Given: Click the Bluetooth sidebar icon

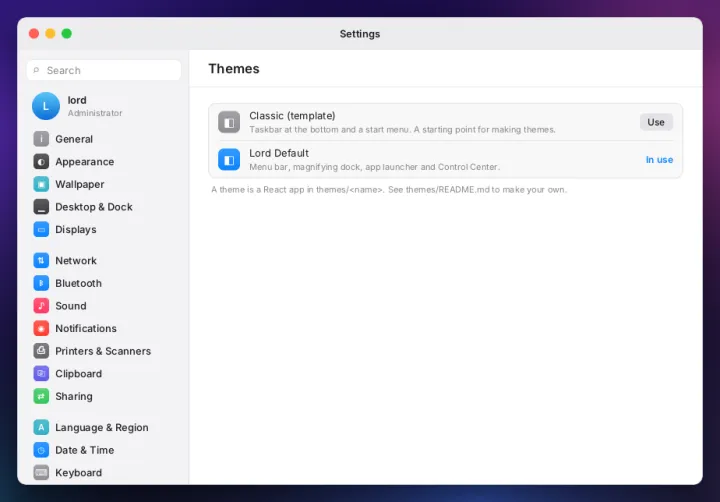Looking at the screenshot, I should [41, 283].
